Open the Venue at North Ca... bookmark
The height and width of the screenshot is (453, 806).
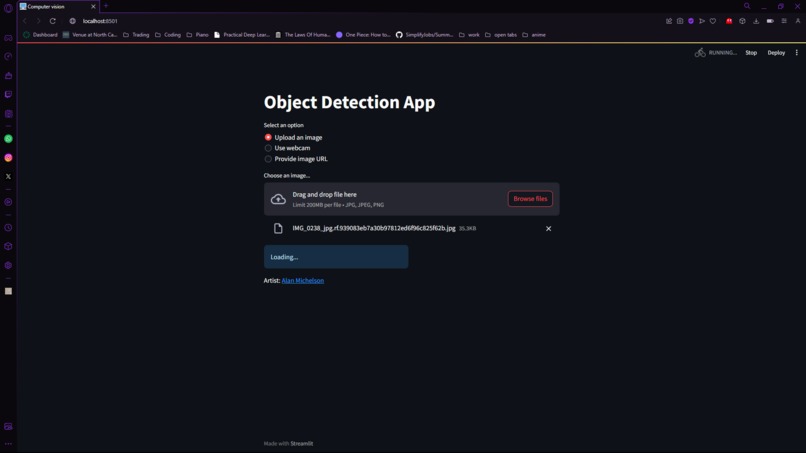(x=90, y=35)
